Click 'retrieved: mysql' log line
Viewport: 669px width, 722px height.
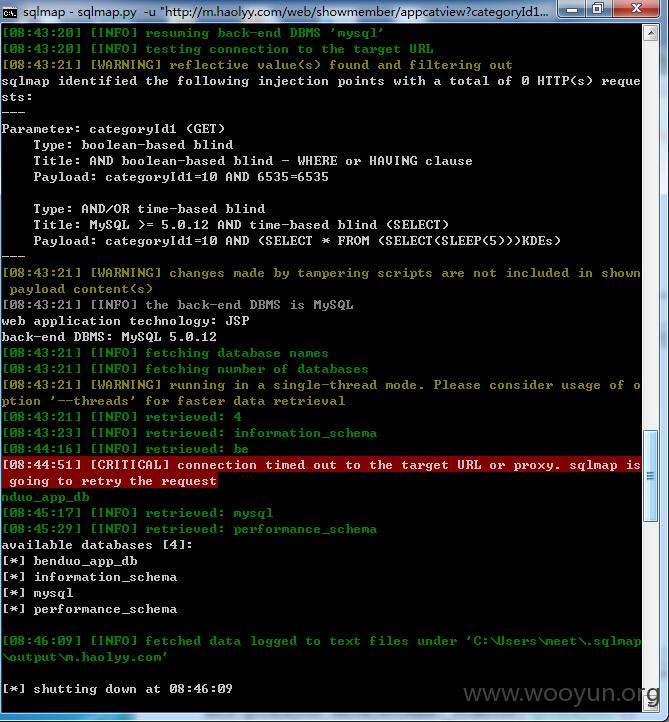pyautogui.click(x=137, y=513)
